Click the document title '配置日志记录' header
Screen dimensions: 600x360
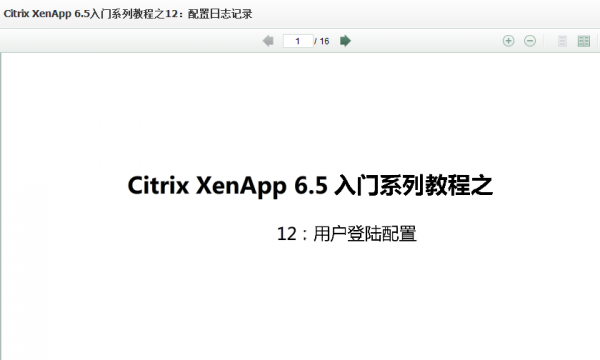click(220, 14)
